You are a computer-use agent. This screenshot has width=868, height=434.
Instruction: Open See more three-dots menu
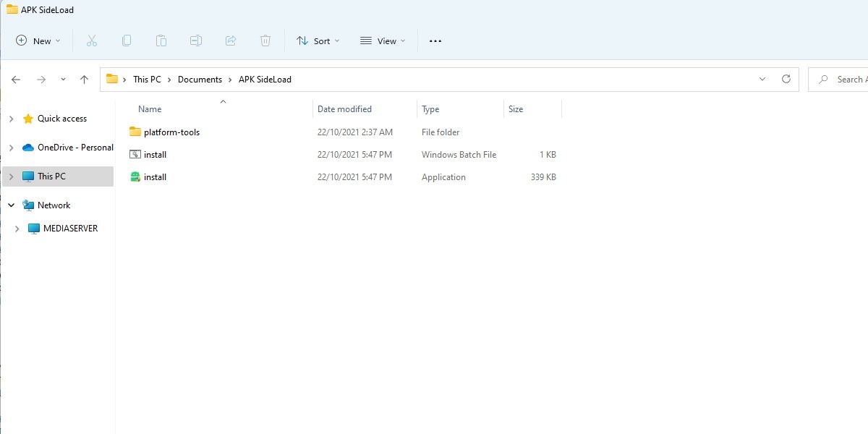coord(435,41)
